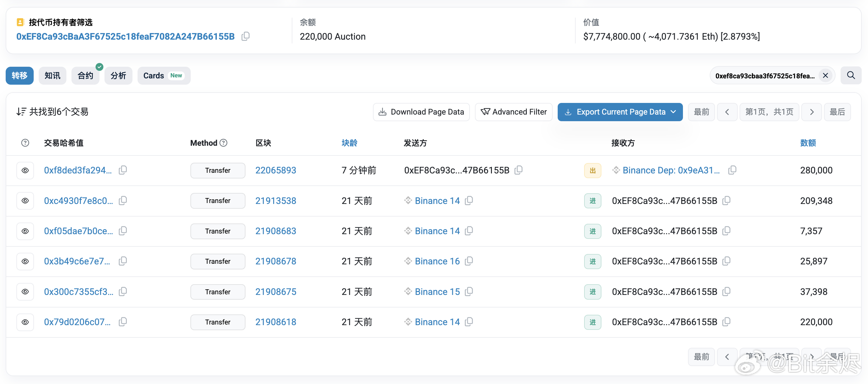
Task: Click the orange 出 outgoing badge
Action: (x=592, y=170)
